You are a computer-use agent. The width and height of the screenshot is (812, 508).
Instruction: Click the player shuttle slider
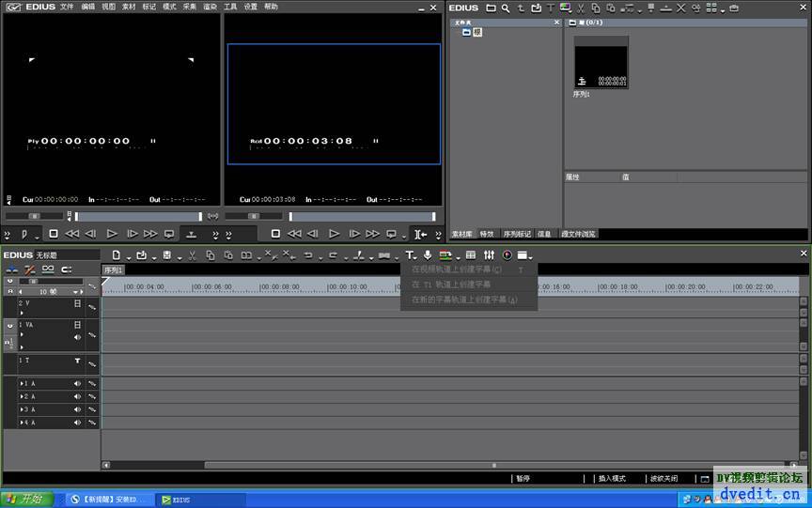click(x=34, y=216)
